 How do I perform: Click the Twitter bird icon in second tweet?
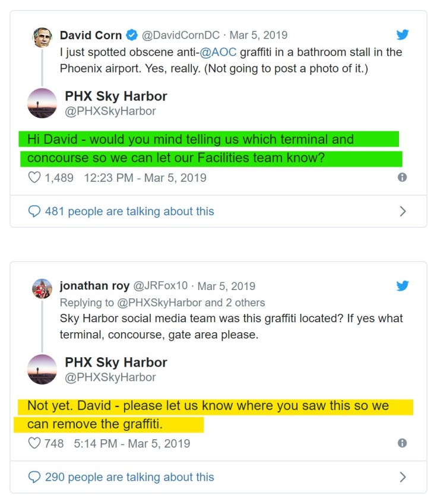tap(403, 286)
